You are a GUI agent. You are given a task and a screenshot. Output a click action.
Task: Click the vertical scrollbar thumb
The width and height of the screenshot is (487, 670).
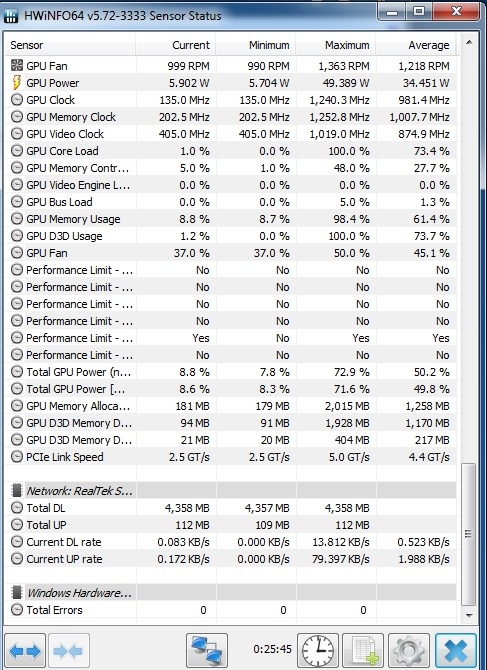click(469, 534)
